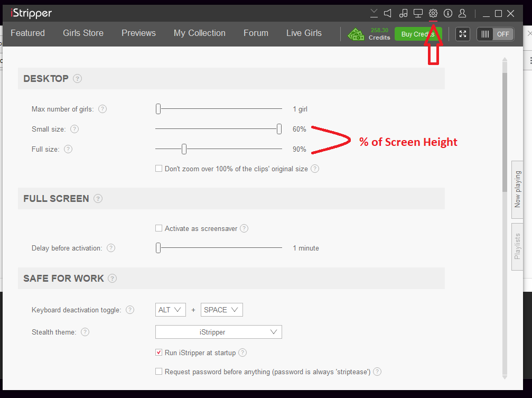This screenshot has height=398, width=532.
Task: Uncheck Run iStripper at startup
Action: pyautogui.click(x=158, y=353)
